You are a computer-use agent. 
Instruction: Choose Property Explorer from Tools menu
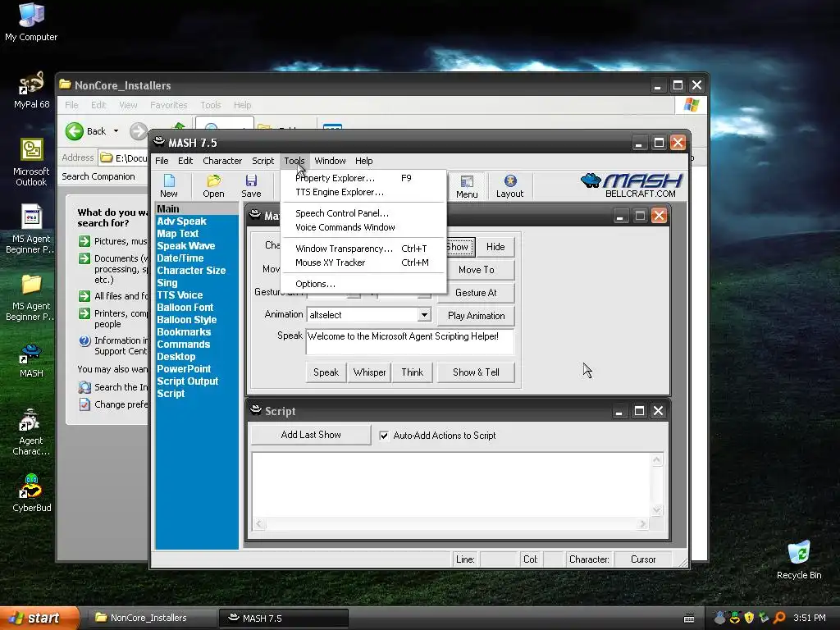point(363,178)
